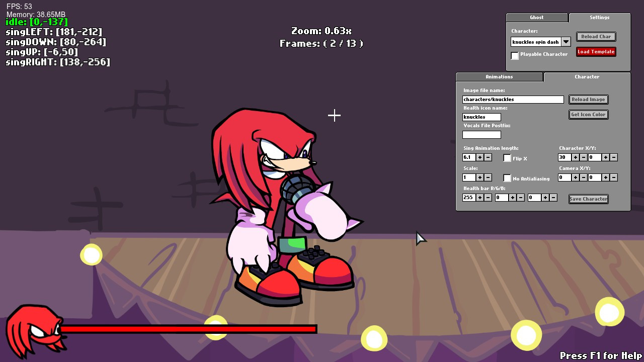The height and width of the screenshot is (362, 644).
Task: Click the Reload Char button
Action: pos(596,37)
